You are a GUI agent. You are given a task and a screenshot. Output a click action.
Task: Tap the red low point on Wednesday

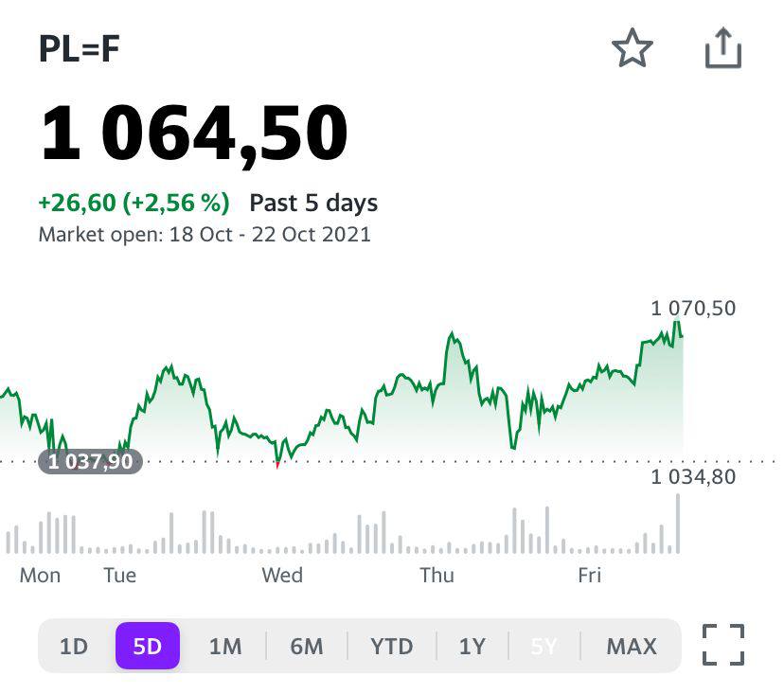[277, 465]
